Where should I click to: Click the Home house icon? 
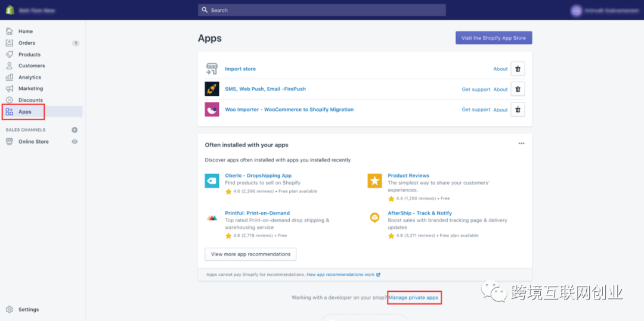[10, 31]
